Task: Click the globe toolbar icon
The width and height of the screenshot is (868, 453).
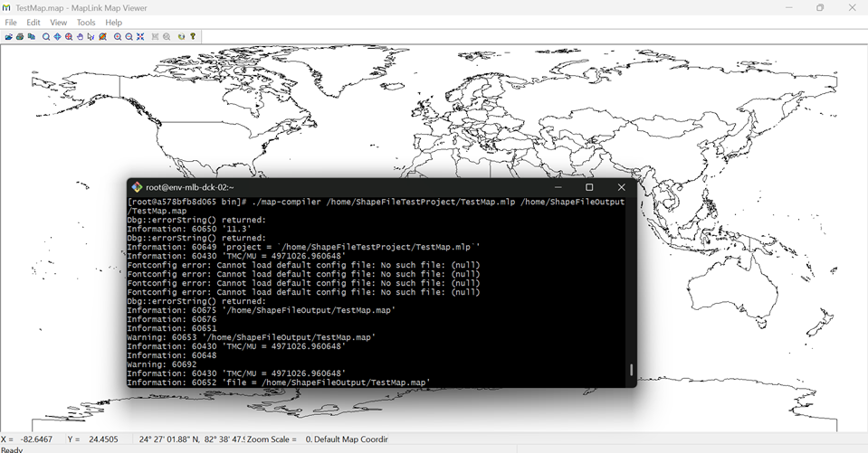Action: click(x=181, y=36)
